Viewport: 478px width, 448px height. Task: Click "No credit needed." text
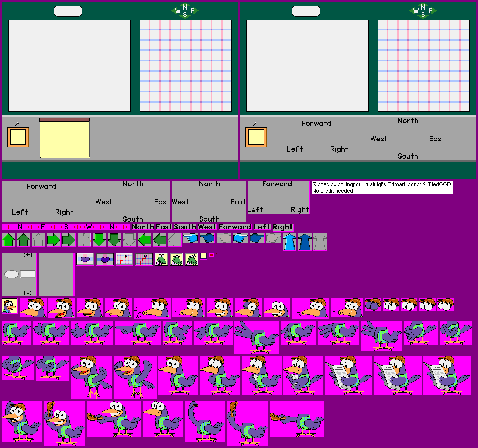pos(333,191)
